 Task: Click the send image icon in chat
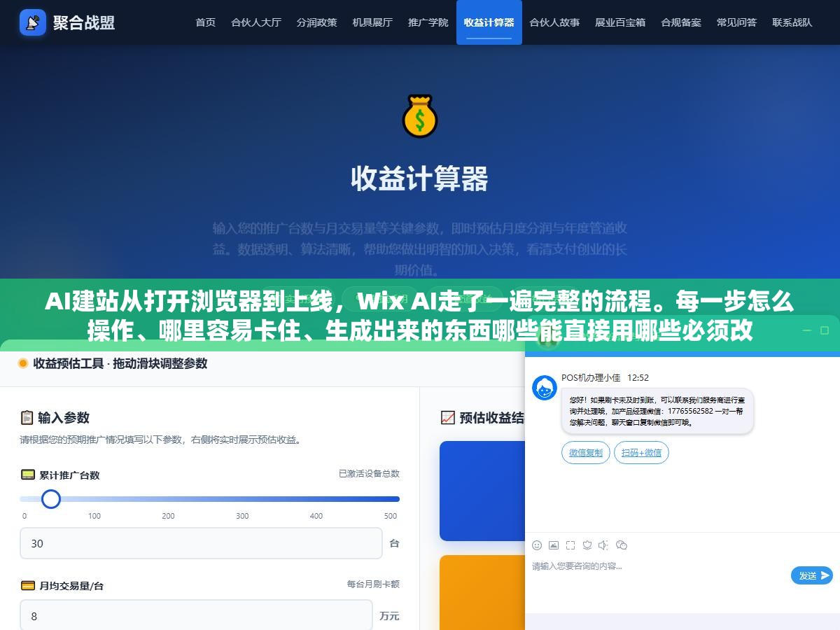coord(554,545)
